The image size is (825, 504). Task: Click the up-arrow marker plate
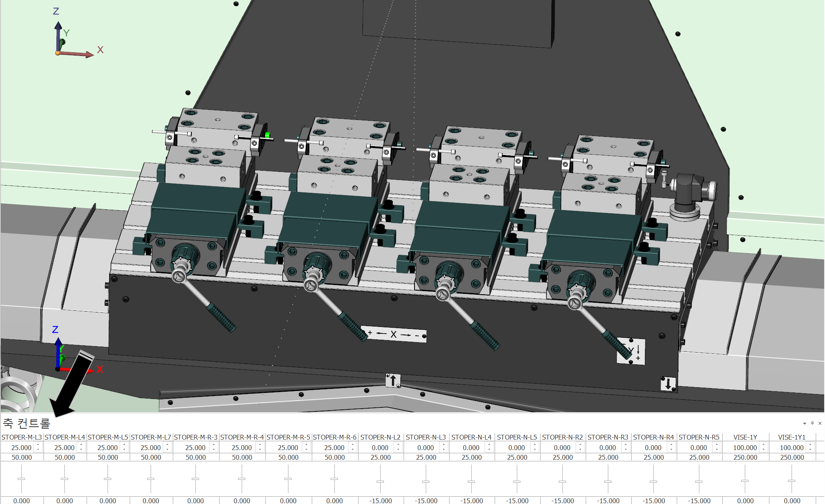coord(393,380)
